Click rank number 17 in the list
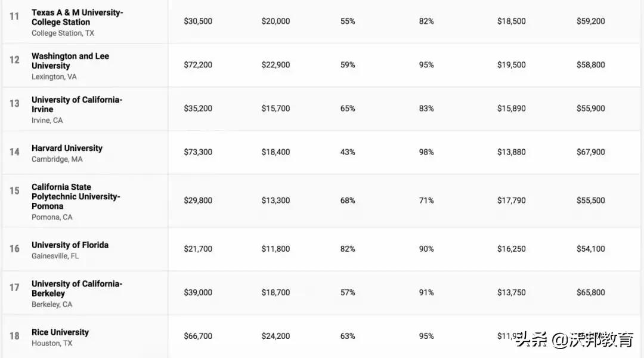This screenshot has height=358, width=644. click(14, 288)
